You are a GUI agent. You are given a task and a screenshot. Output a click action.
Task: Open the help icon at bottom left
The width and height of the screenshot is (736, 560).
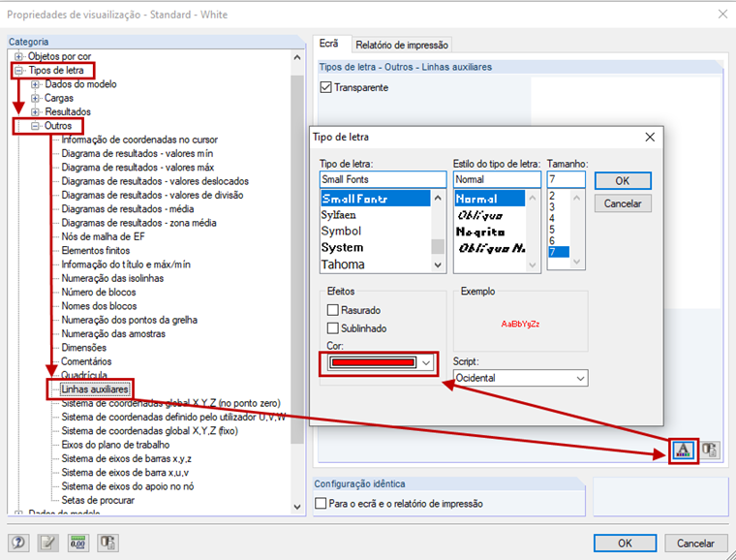[18, 544]
